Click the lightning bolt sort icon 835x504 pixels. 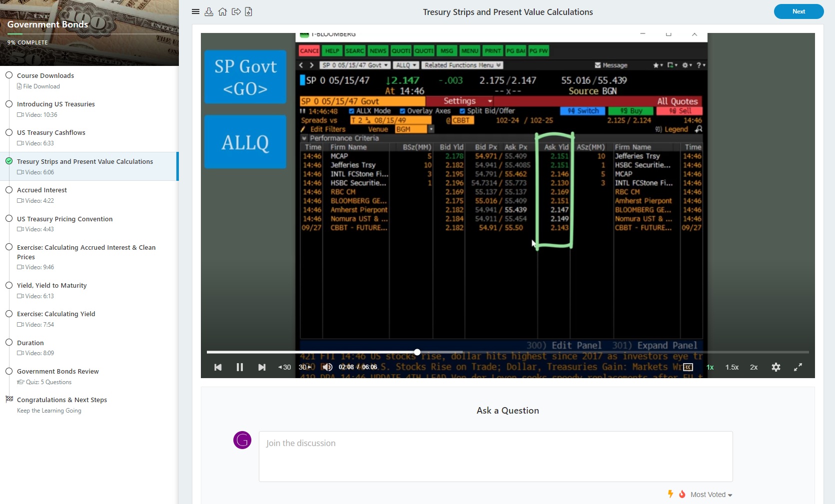671,494
